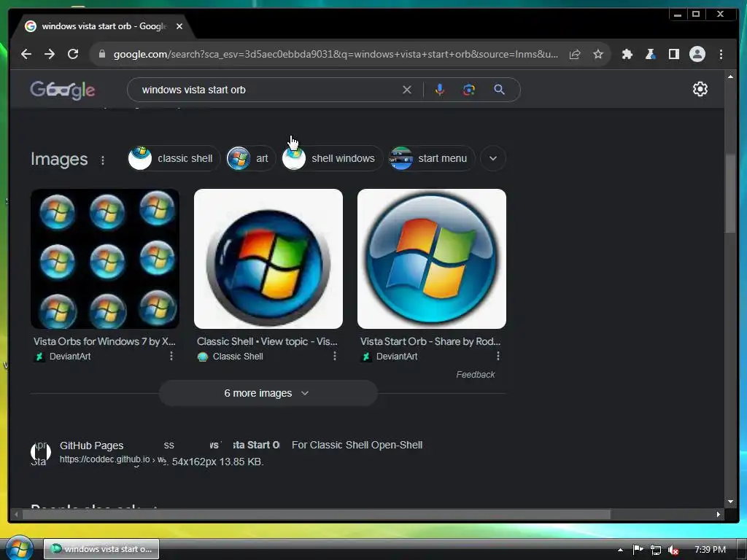Viewport: 747px width, 560px height.
Task: Bookmark this page with the star icon
Action: 598,54
